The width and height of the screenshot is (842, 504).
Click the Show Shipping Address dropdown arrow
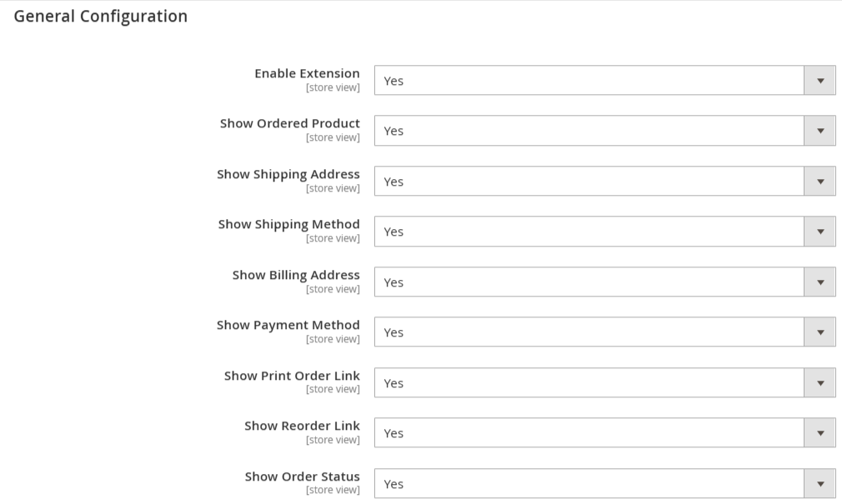820,182
